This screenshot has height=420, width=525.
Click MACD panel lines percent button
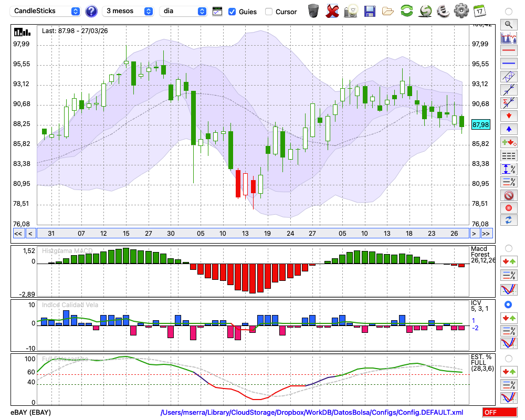pyautogui.click(x=509, y=275)
